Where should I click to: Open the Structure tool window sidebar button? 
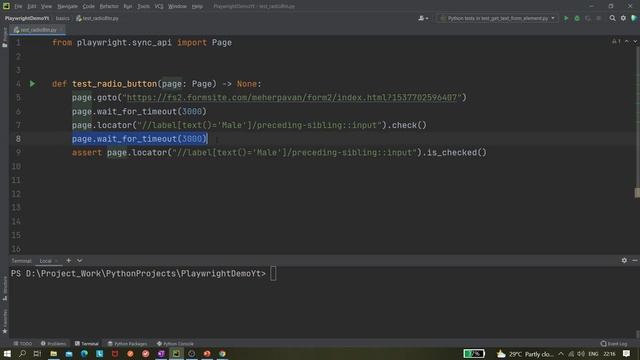(4, 289)
